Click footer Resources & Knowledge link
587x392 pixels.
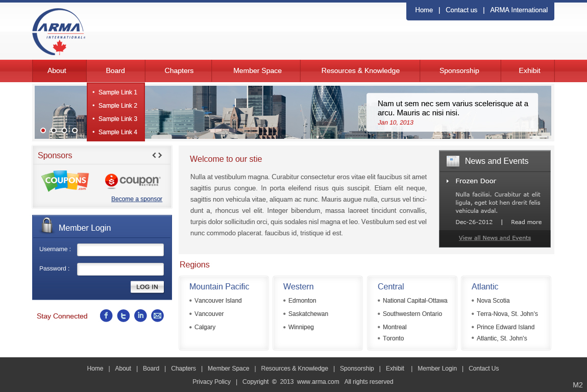point(294,369)
